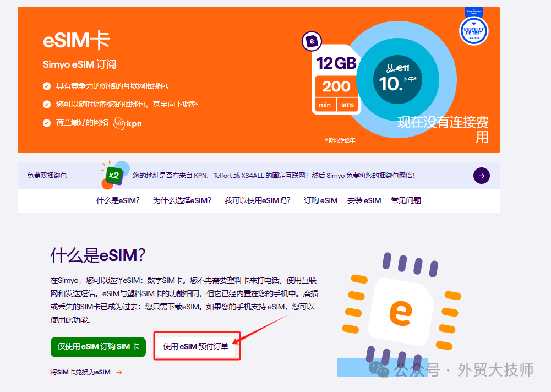This screenshot has width=551, height=392.
Task: Click the dark arrow circle on the bundle banner
Action: (482, 176)
